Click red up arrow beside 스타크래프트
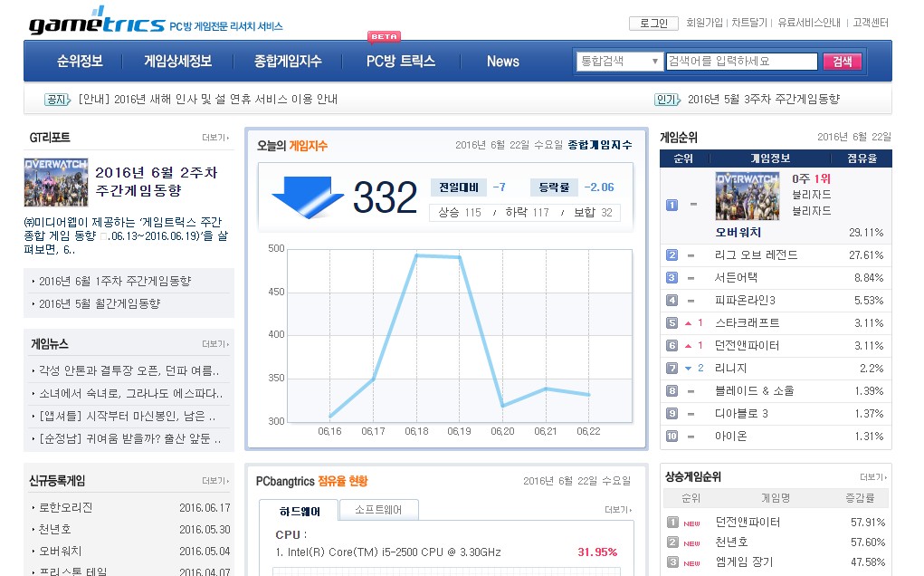Image resolution: width=924 pixels, height=576 pixels. pos(688,323)
